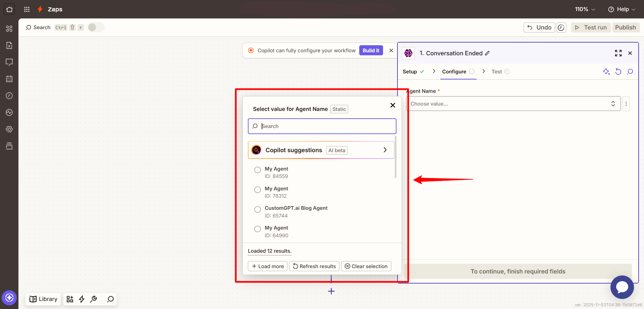Close the Select value for Agent Name popup

tap(393, 105)
